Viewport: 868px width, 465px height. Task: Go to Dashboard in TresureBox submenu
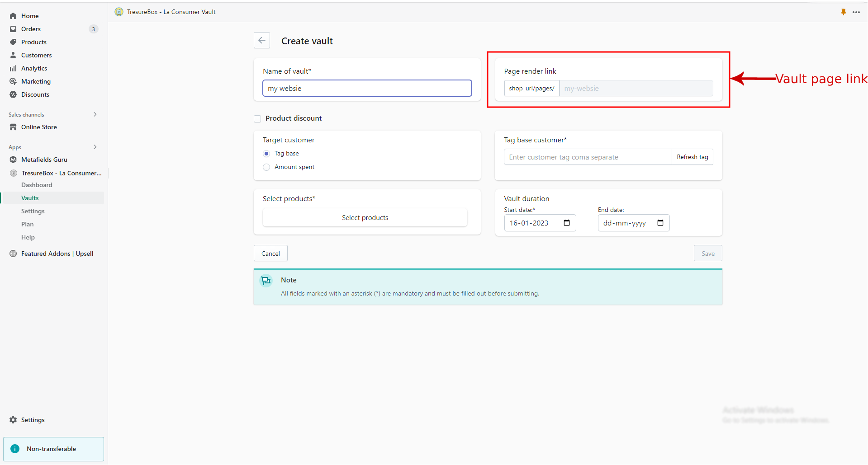coord(37,185)
